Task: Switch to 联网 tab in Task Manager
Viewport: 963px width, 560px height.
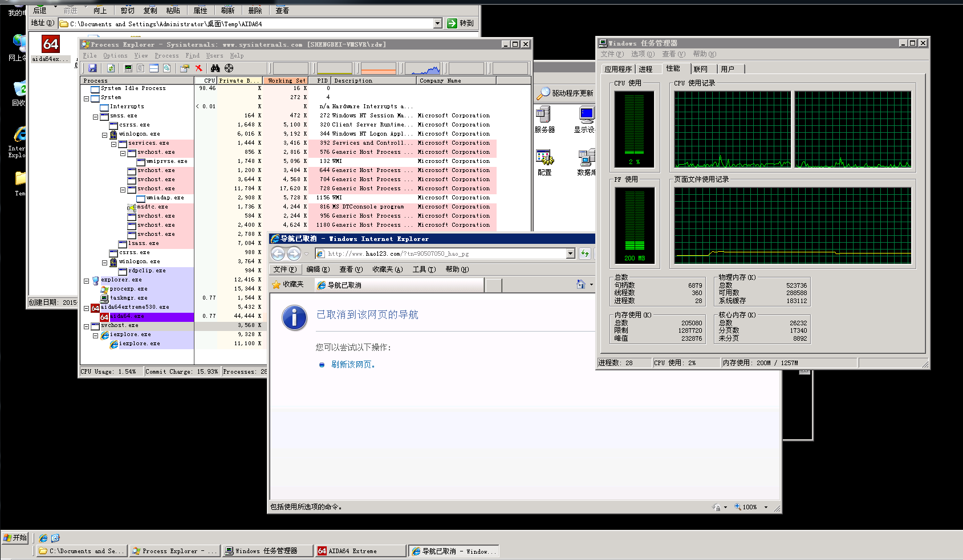Action: pyautogui.click(x=701, y=69)
